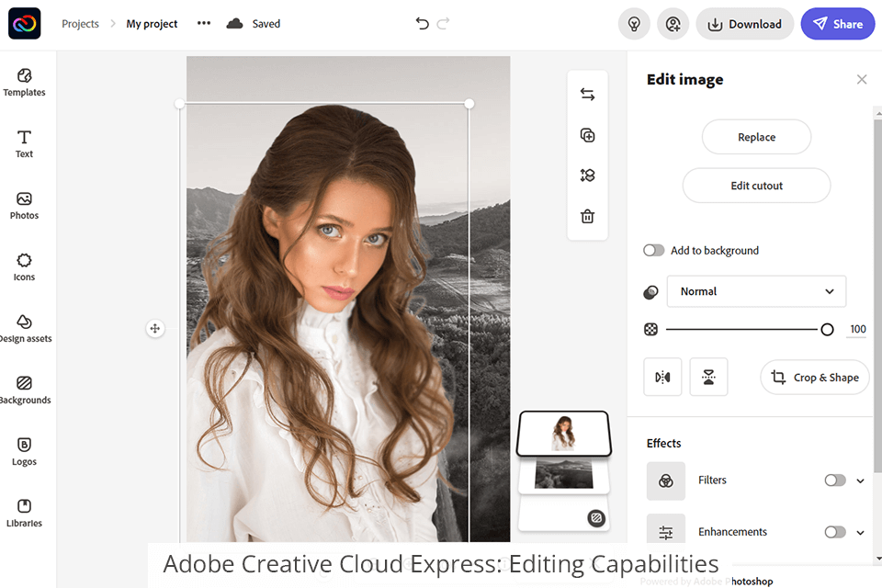The image size is (882, 588).
Task: Select the woman portrait layer thumbnail
Action: [563, 434]
